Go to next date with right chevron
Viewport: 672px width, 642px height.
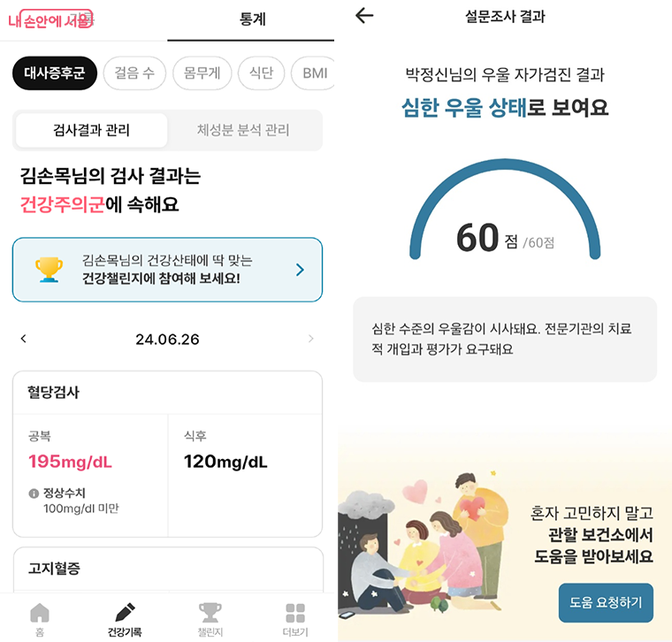click(x=311, y=339)
